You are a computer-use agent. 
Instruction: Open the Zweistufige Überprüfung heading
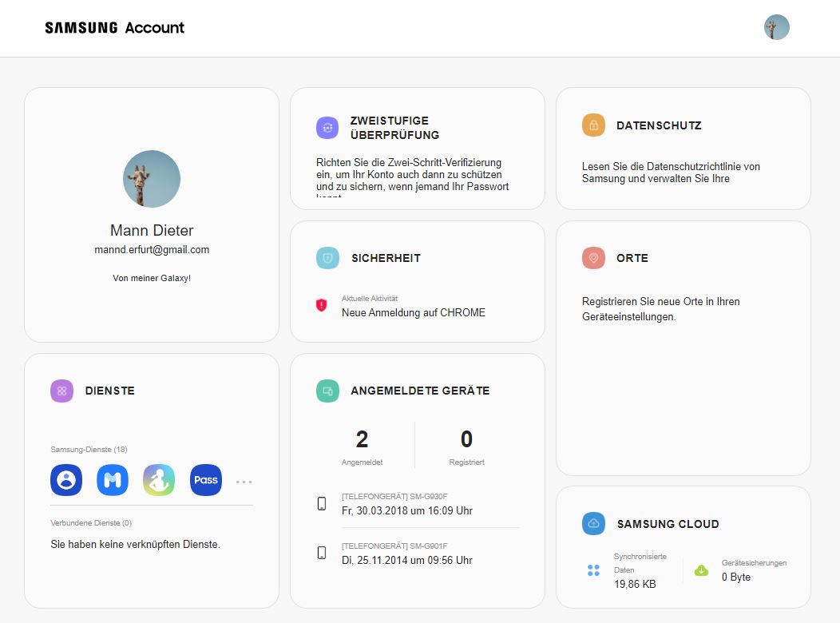tap(394, 128)
